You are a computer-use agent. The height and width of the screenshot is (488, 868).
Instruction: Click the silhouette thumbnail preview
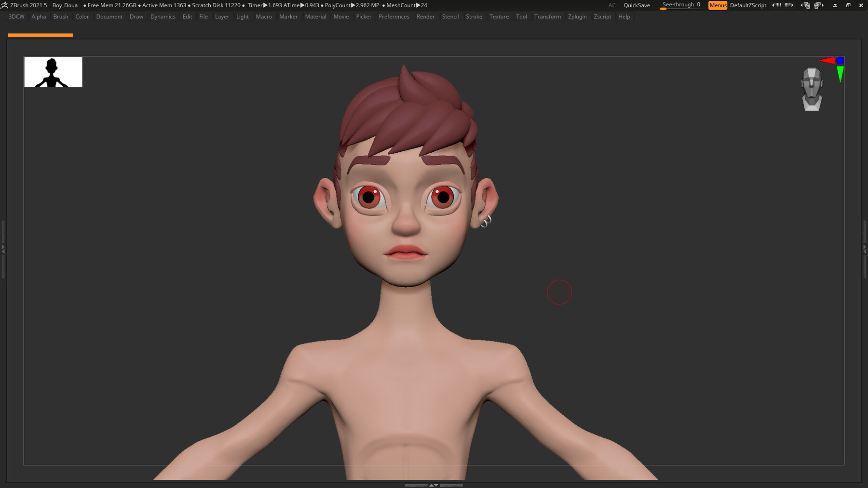pyautogui.click(x=54, y=72)
